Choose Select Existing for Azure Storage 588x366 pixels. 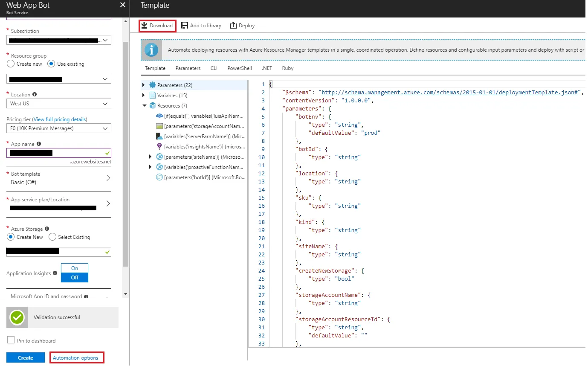tap(52, 237)
